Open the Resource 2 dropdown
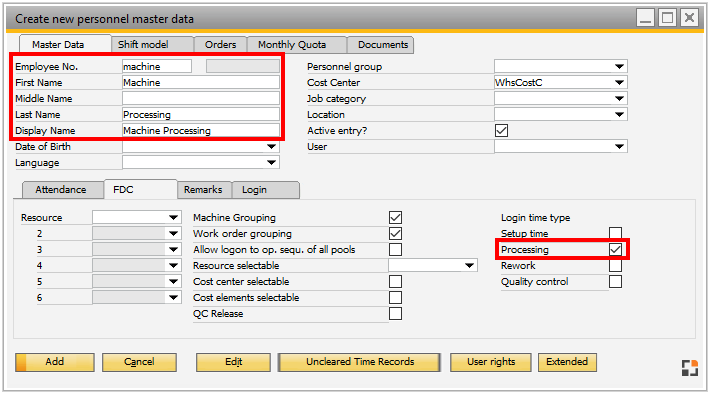The height and width of the screenshot is (394, 710). click(173, 234)
